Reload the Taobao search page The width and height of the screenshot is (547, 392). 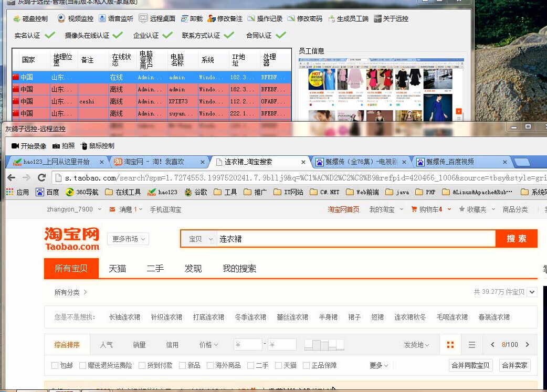[42, 178]
